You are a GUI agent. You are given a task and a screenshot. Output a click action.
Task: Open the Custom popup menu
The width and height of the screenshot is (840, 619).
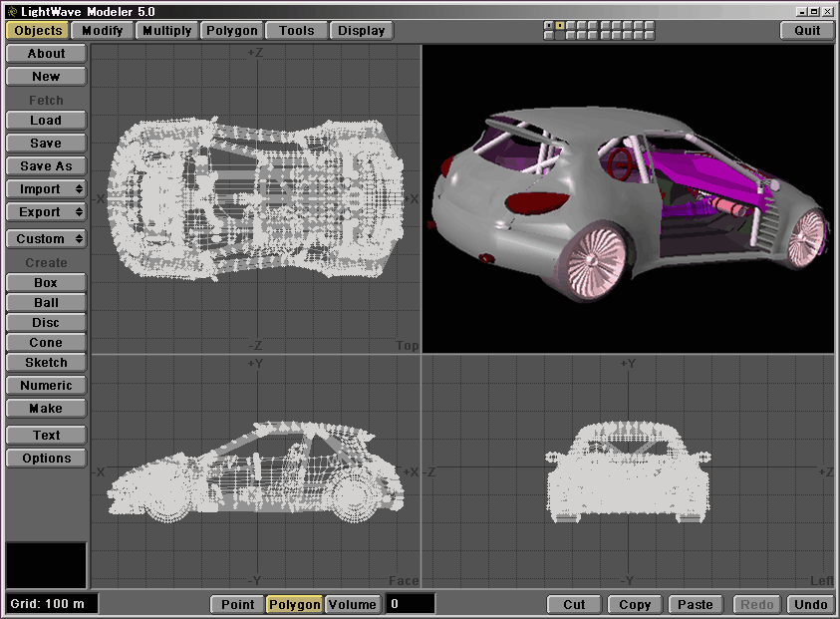46,239
